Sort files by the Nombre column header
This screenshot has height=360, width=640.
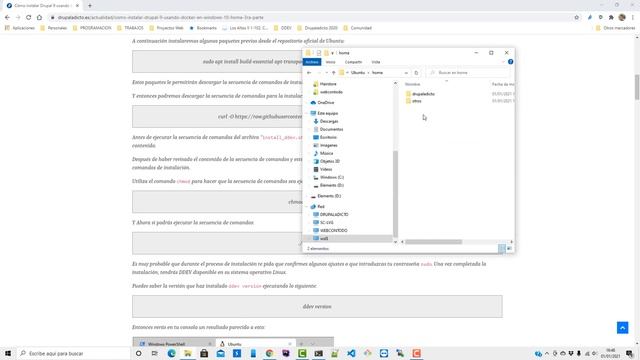tap(412, 84)
